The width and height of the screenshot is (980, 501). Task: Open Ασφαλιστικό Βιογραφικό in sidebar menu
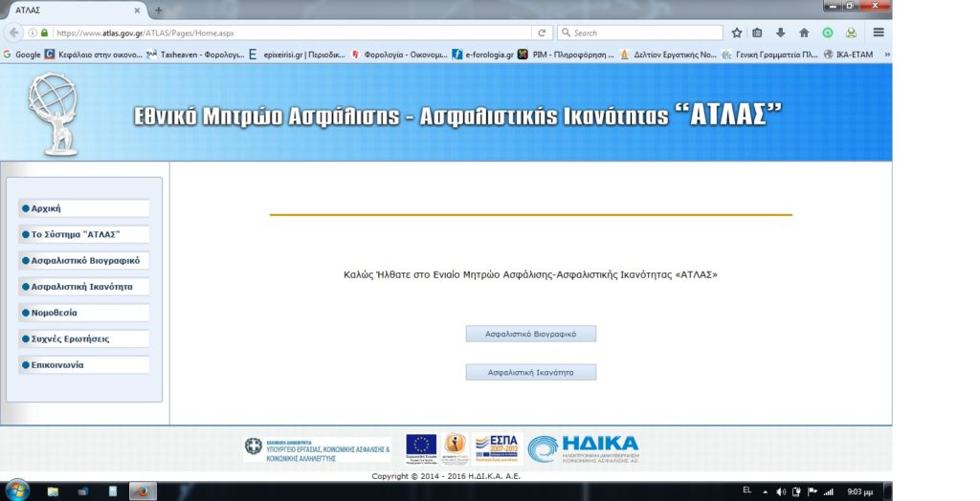(x=84, y=260)
